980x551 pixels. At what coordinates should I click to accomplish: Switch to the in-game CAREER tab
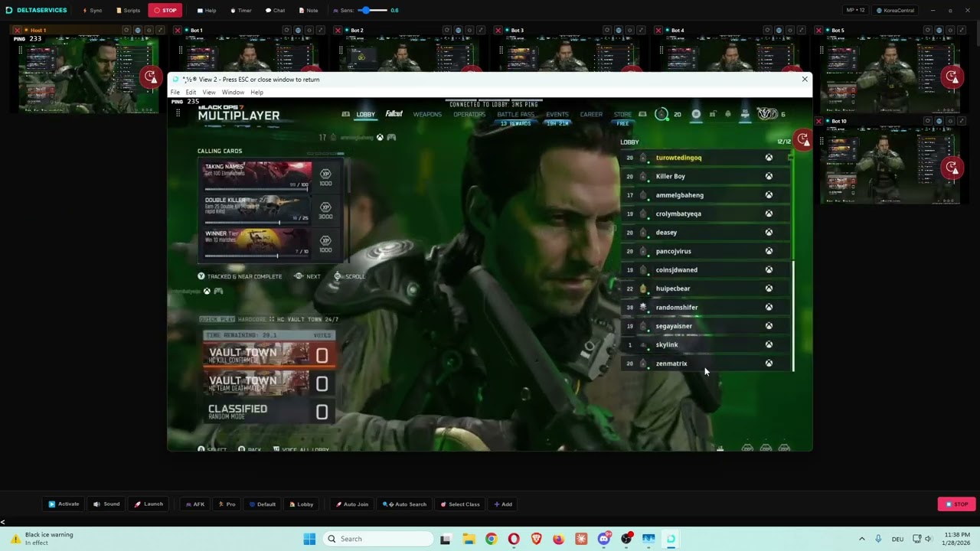(x=591, y=115)
